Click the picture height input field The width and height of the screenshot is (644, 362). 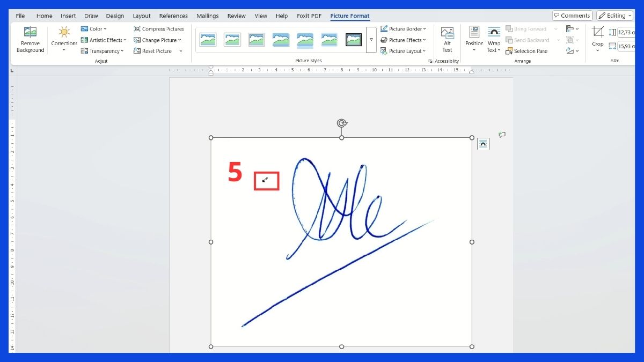click(625, 32)
